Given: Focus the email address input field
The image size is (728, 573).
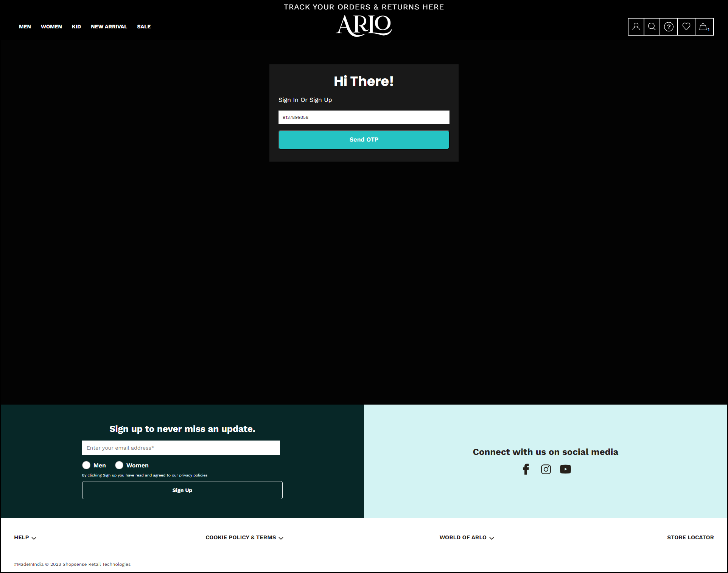Looking at the screenshot, I should click(181, 448).
